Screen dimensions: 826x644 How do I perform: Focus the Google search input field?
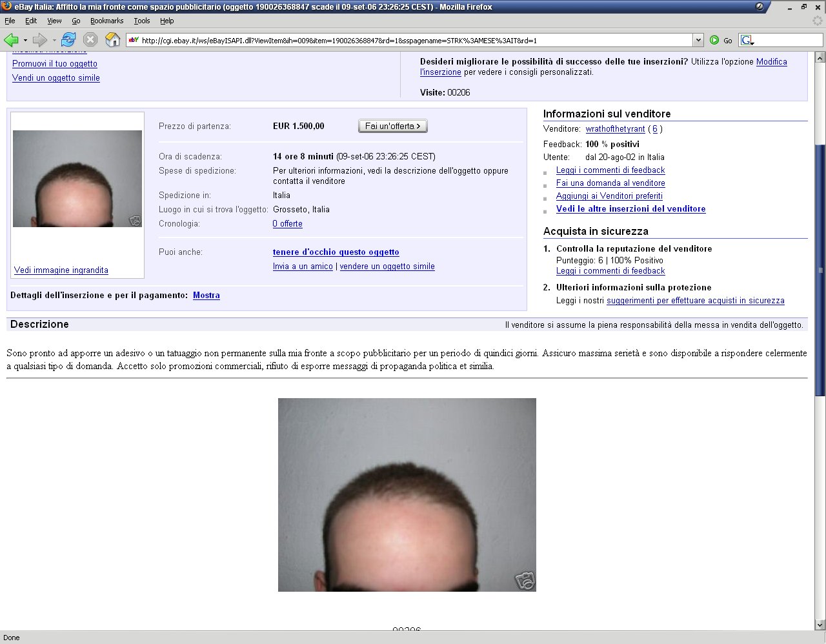(x=789, y=40)
